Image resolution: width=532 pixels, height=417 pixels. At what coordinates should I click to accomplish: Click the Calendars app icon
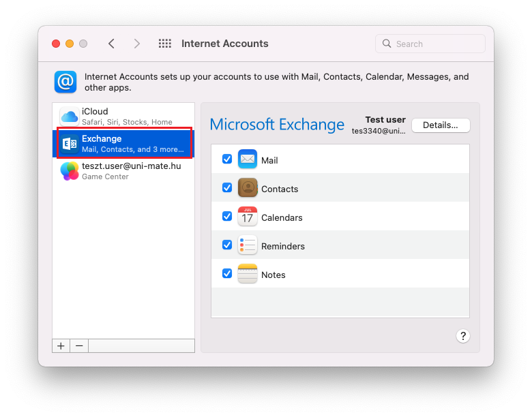tap(248, 216)
